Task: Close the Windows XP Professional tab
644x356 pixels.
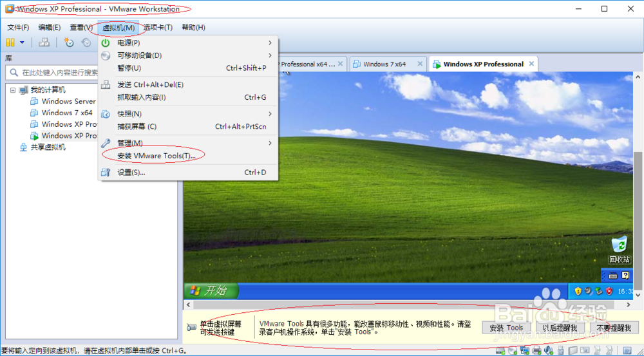Action: tap(531, 64)
